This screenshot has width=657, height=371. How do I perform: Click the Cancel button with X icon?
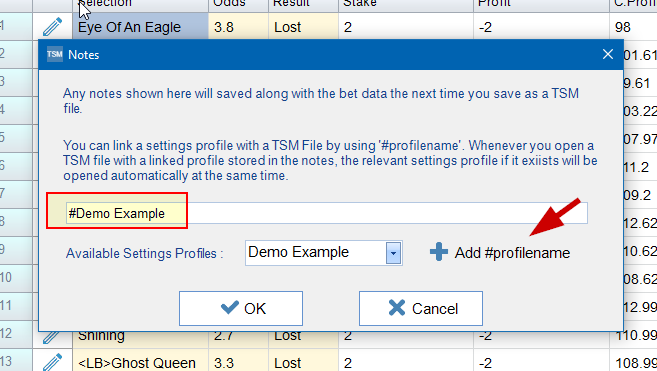point(421,309)
